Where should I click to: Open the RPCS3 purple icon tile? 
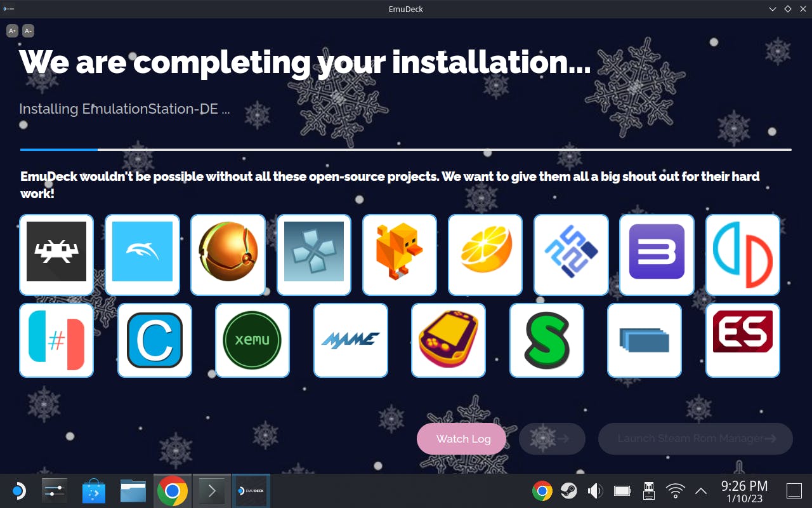pos(657,255)
